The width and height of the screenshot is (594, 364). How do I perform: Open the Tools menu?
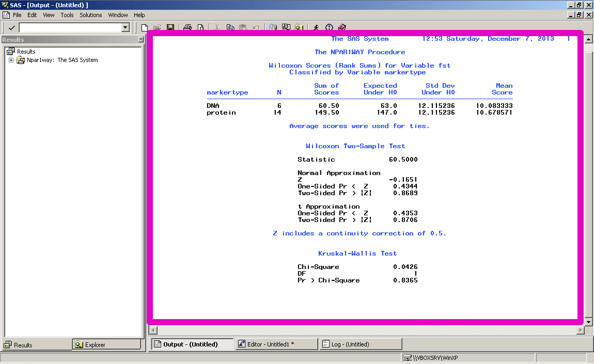[67, 15]
